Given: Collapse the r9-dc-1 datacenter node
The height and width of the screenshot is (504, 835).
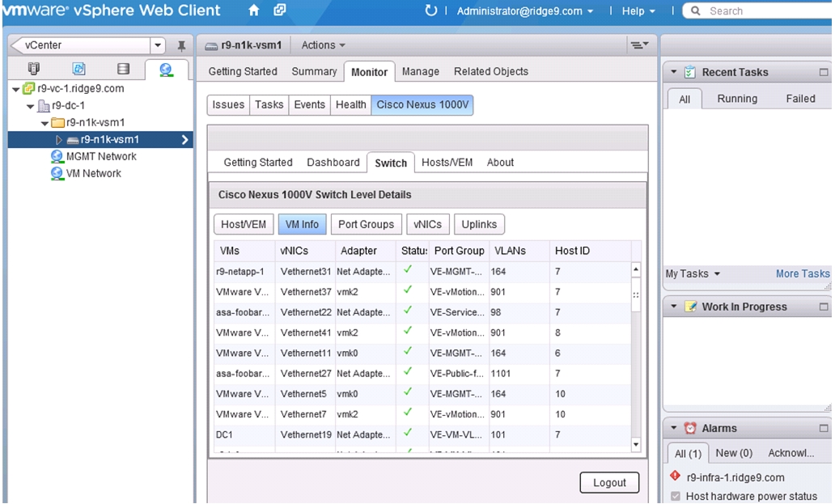Looking at the screenshot, I should point(31,107).
